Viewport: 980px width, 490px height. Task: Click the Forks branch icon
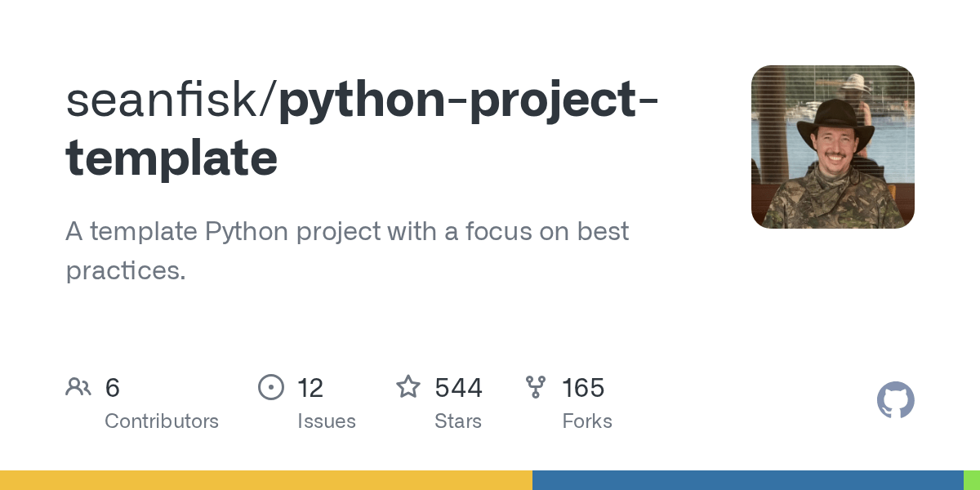(536, 387)
